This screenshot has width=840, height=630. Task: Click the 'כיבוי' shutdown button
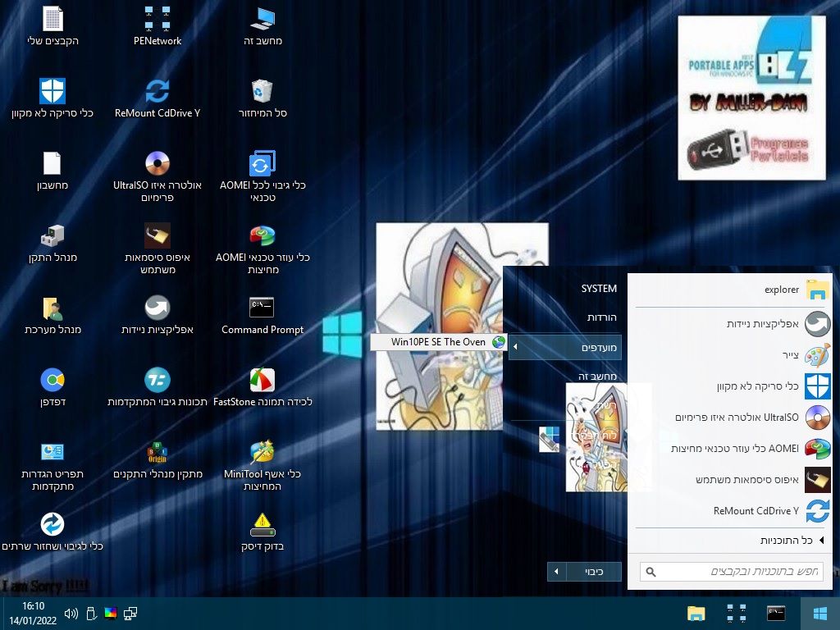(x=594, y=572)
